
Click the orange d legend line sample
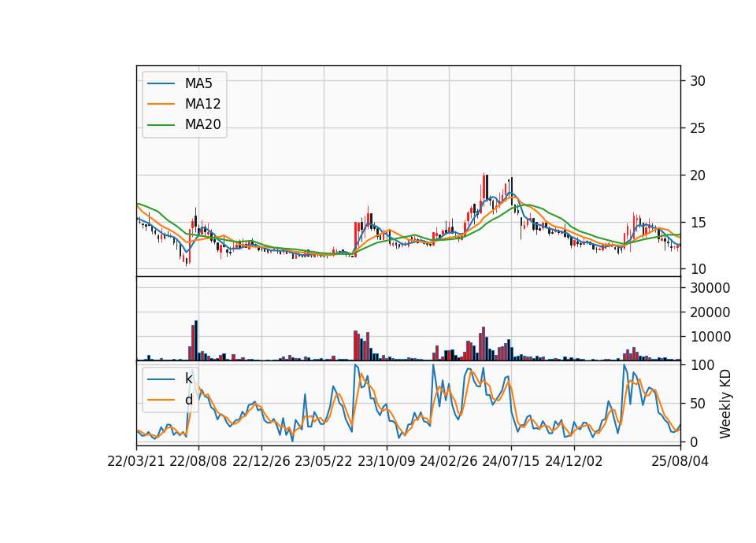[x=161, y=400]
